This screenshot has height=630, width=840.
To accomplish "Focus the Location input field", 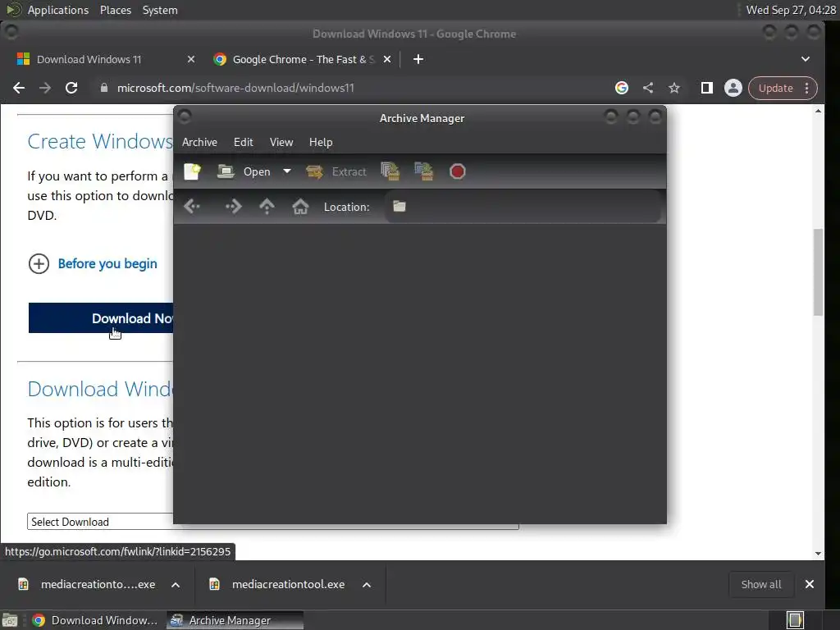I will (x=523, y=206).
